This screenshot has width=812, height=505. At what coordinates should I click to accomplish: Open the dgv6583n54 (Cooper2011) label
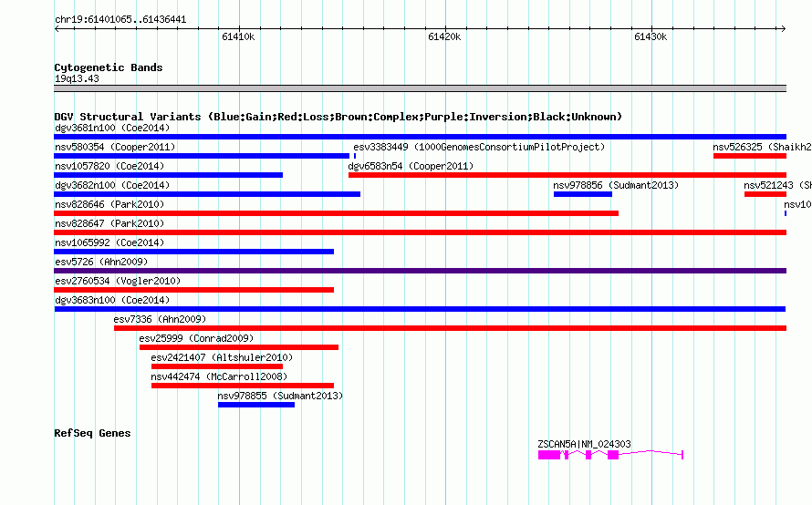[411, 166]
